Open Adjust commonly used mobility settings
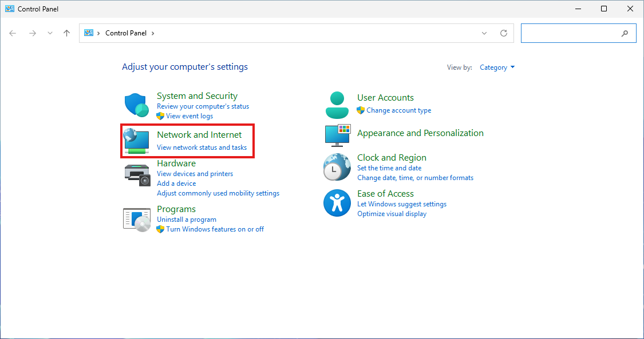Screen dimensions: 644x339 [218, 193]
